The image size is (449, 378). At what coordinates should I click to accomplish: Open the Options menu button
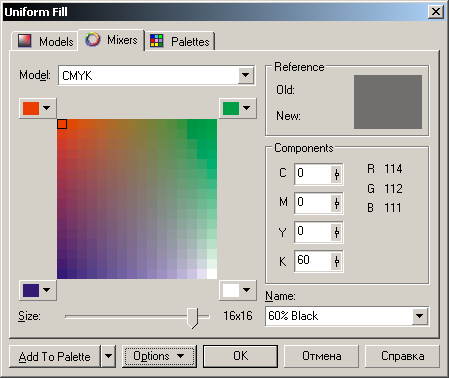tap(159, 356)
